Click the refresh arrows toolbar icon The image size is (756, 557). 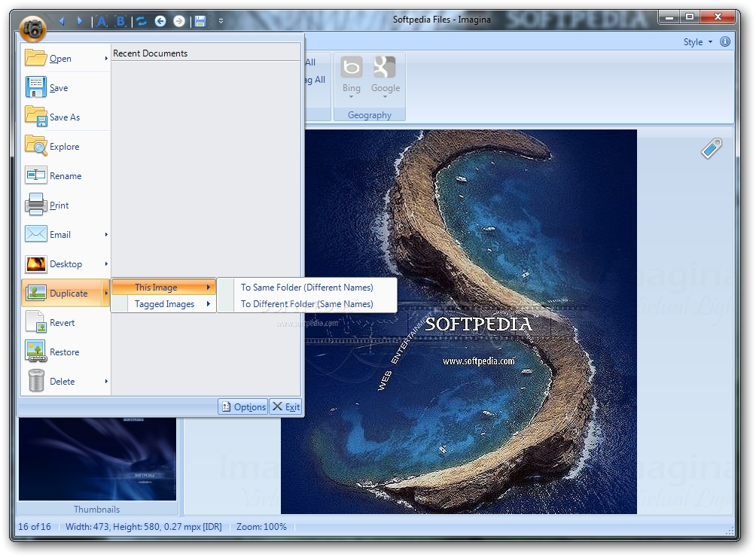(x=142, y=21)
